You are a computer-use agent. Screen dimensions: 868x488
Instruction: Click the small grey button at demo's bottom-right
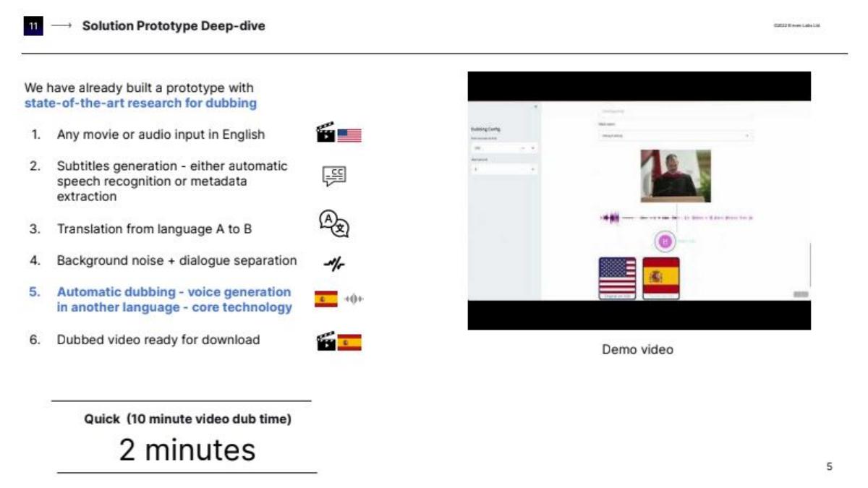pos(800,294)
